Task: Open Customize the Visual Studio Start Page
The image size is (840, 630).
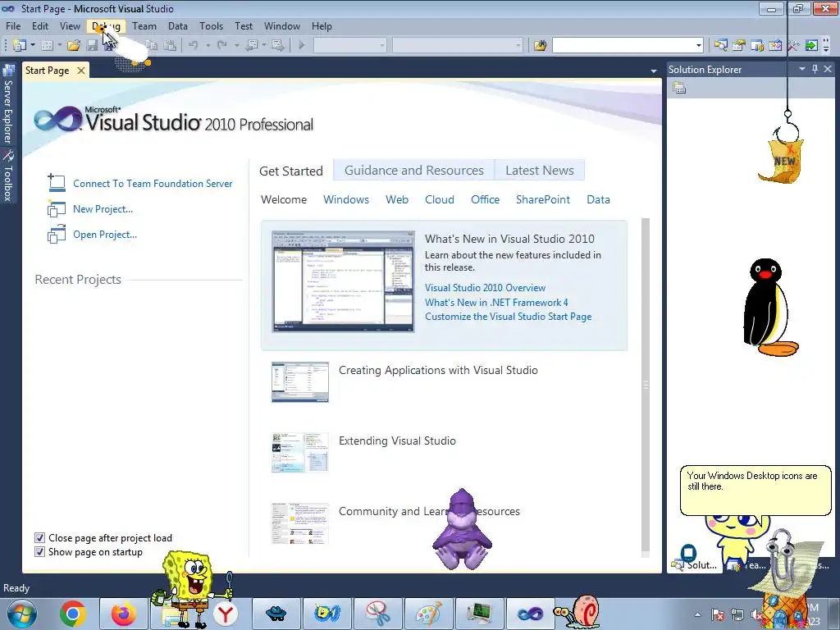Action: [x=508, y=316]
